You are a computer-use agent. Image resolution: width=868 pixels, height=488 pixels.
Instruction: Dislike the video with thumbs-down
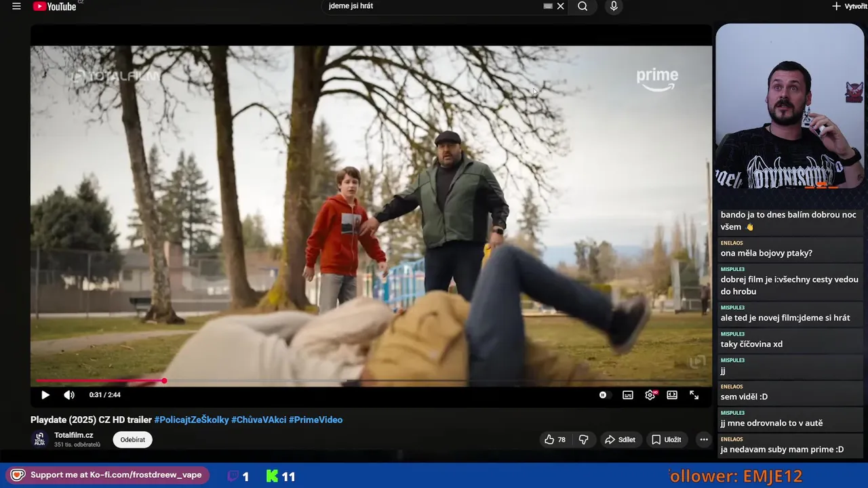click(583, 440)
